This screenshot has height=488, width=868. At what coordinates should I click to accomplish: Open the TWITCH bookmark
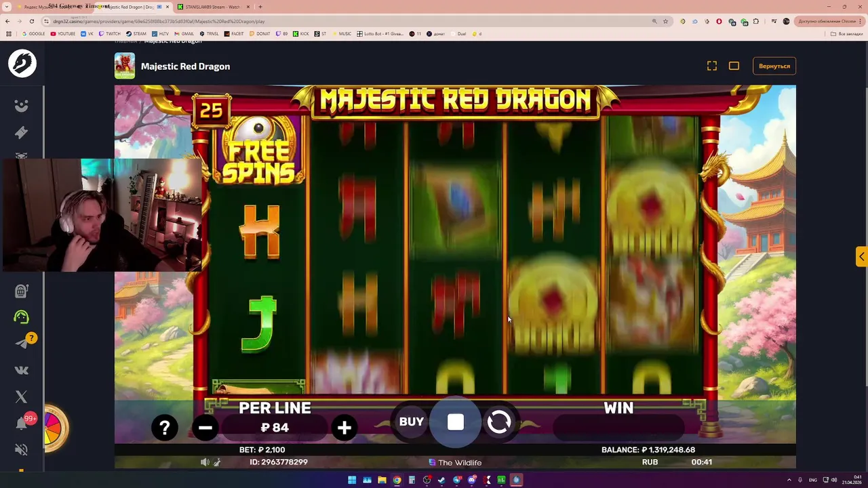coord(109,33)
